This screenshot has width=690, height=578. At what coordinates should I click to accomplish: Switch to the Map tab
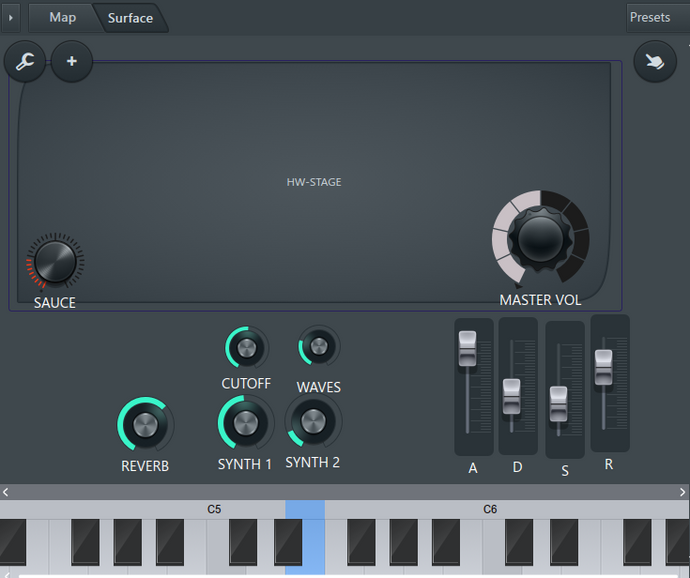pyautogui.click(x=62, y=17)
